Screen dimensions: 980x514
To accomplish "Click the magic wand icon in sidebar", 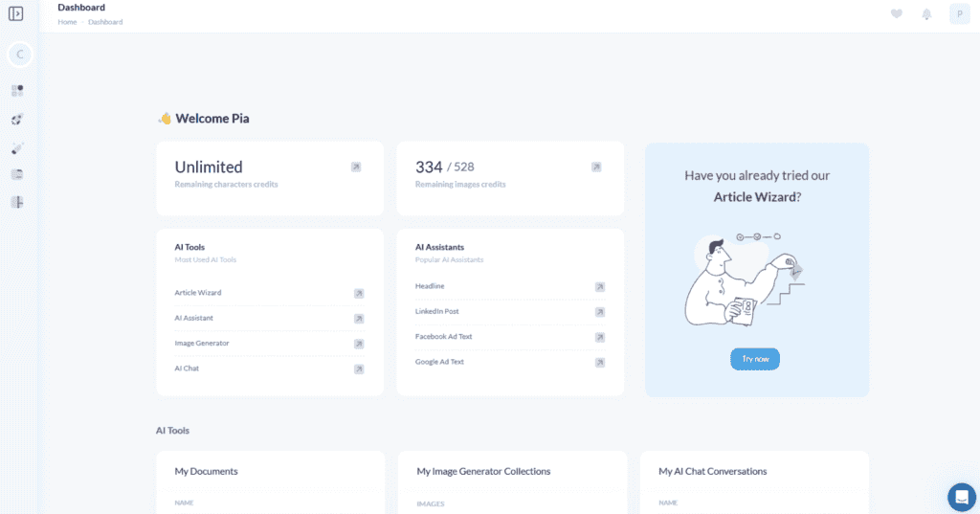I will click(17, 147).
